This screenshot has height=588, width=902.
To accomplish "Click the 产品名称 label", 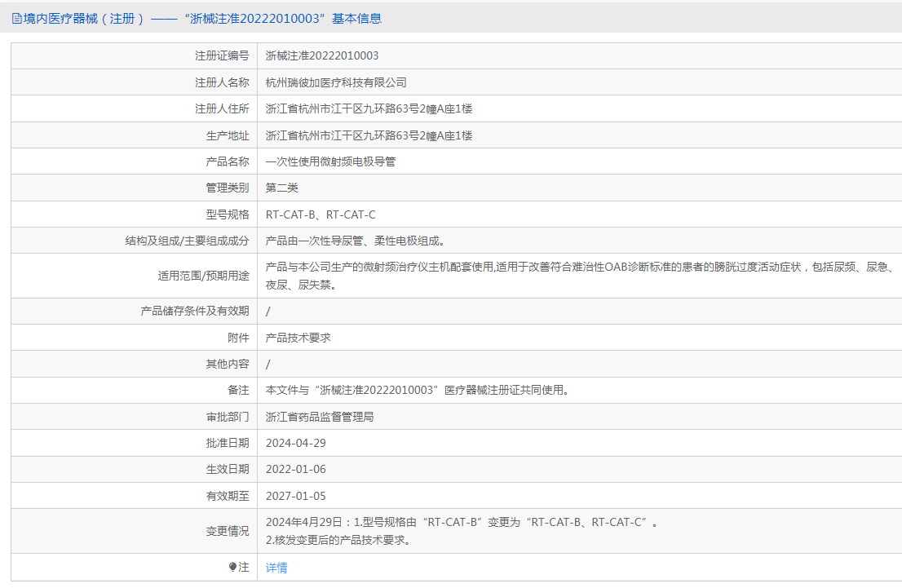I will point(228,161).
